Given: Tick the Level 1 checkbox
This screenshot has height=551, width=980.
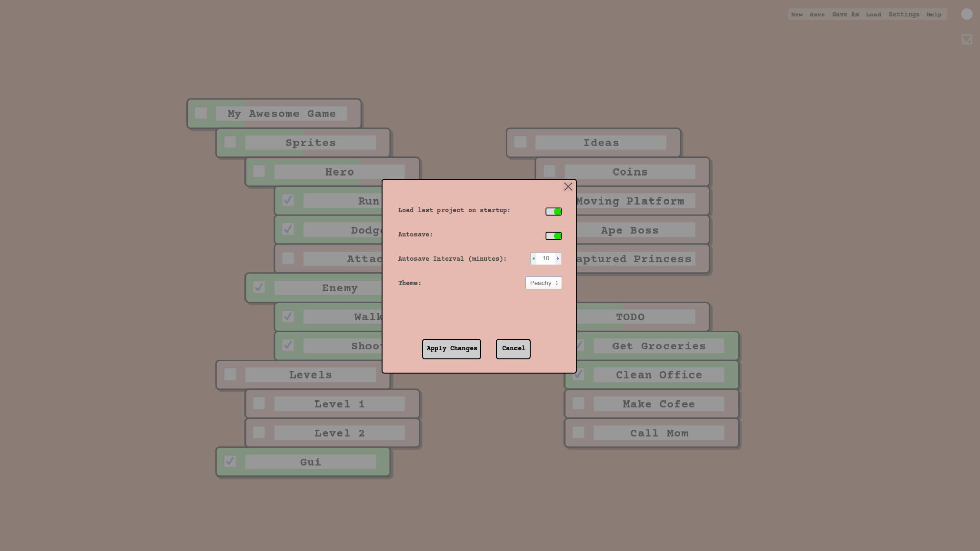Looking at the screenshot, I should point(259,404).
